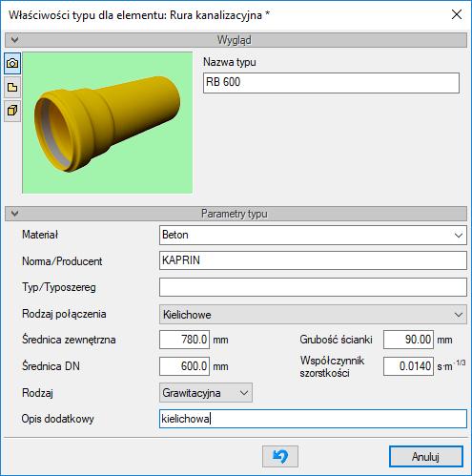Click the Grubość ścianki field 90.00

(x=408, y=340)
